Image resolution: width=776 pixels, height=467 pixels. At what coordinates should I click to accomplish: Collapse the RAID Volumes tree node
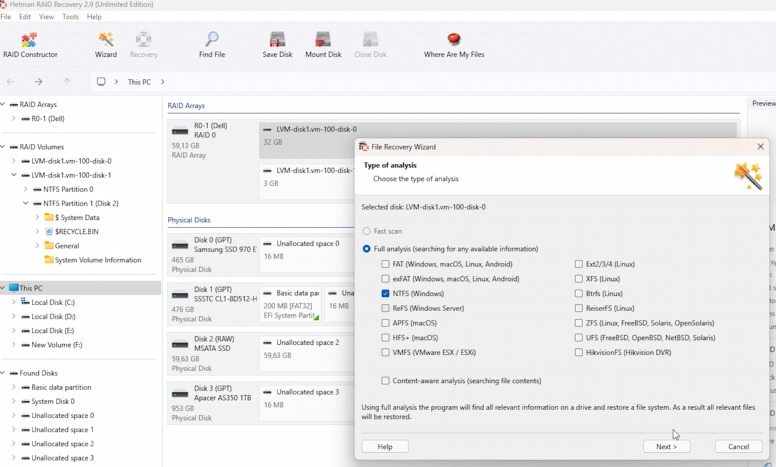point(3,147)
